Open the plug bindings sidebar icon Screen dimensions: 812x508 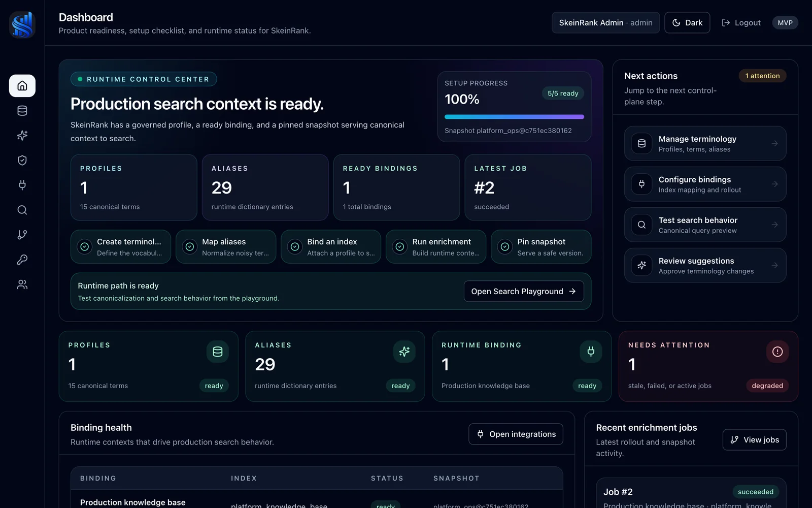click(22, 185)
